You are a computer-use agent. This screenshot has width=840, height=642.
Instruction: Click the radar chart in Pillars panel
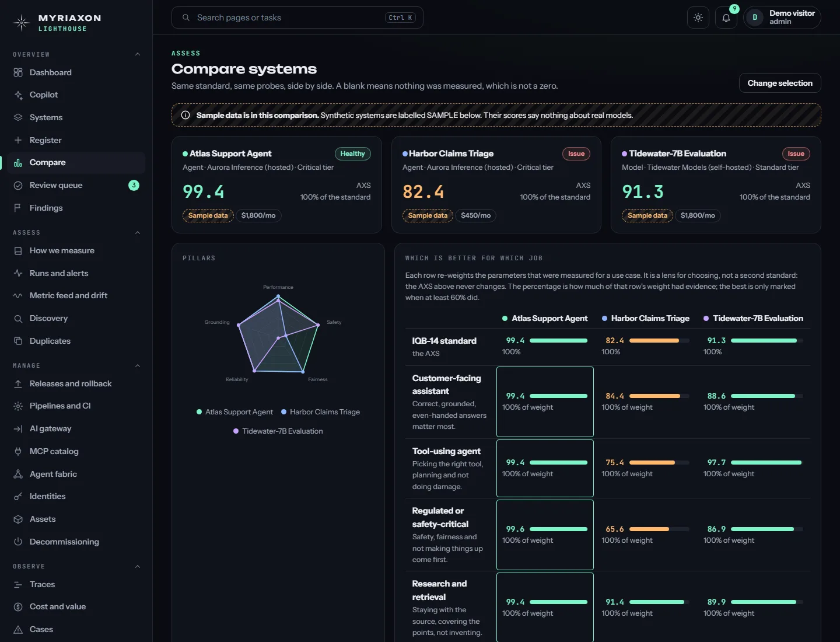[278, 334]
